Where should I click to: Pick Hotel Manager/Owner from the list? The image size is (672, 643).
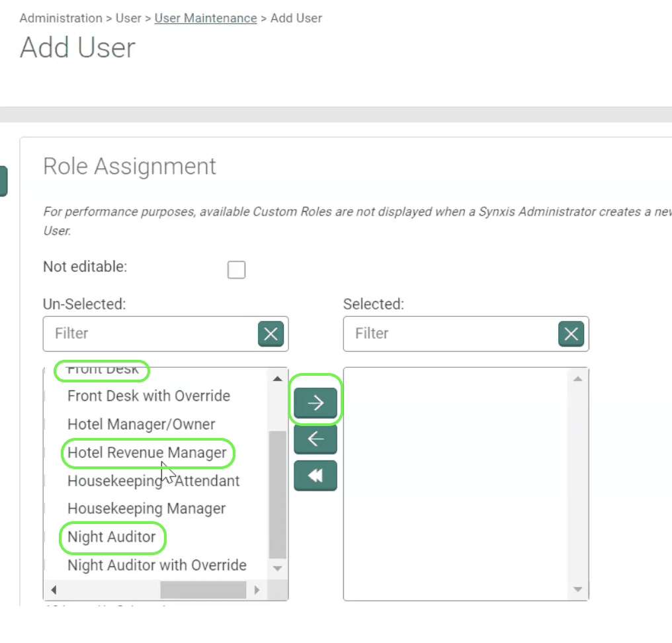tap(141, 425)
